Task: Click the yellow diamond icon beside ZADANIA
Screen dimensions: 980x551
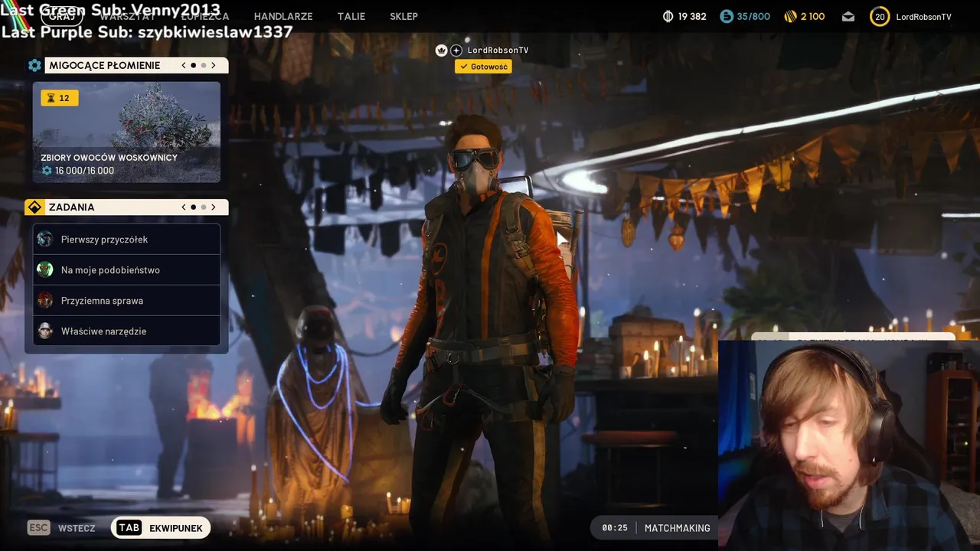Action: pyautogui.click(x=34, y=207)
